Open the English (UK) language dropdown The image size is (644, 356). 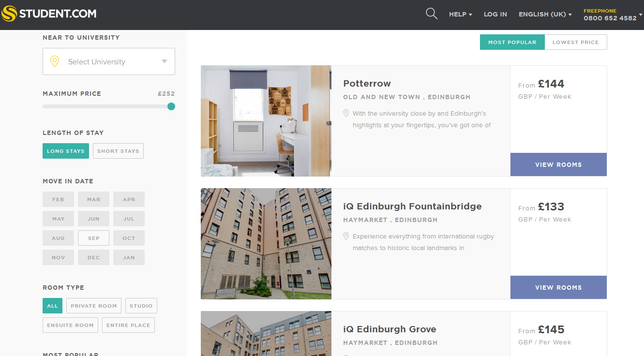545,15
